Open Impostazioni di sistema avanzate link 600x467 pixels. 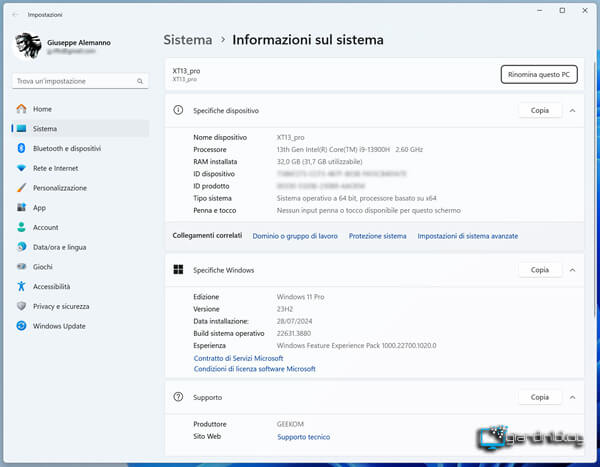468,236
